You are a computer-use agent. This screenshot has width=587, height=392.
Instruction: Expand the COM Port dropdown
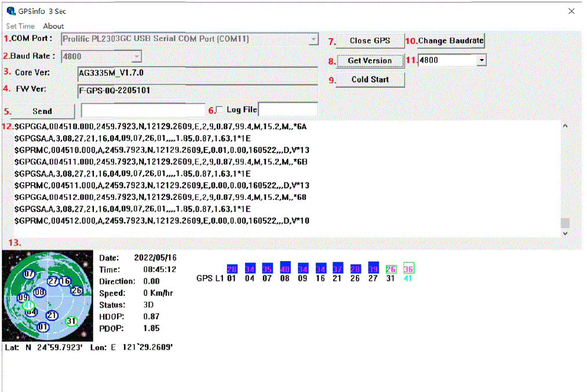(x=313, y=39)
